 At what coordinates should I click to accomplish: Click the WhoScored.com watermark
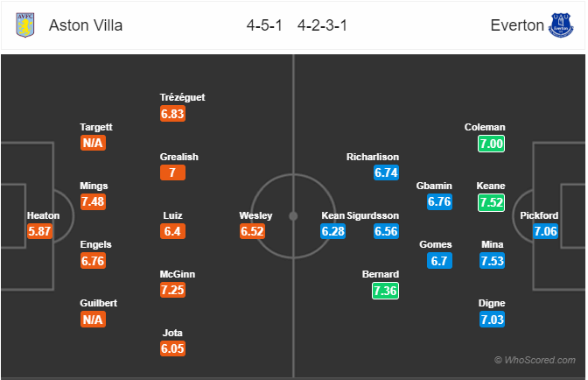pyautogui.click(x=535, y=360)
